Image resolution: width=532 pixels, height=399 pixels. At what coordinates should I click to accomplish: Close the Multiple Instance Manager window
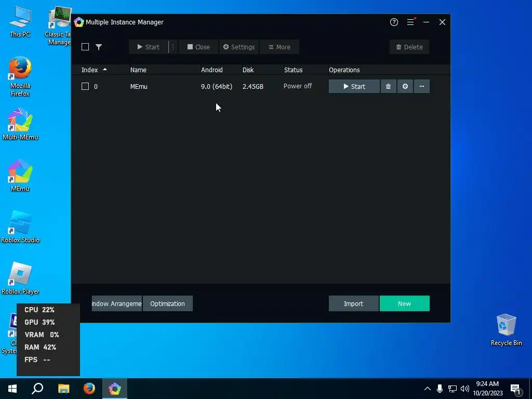[x=442, y=22]
